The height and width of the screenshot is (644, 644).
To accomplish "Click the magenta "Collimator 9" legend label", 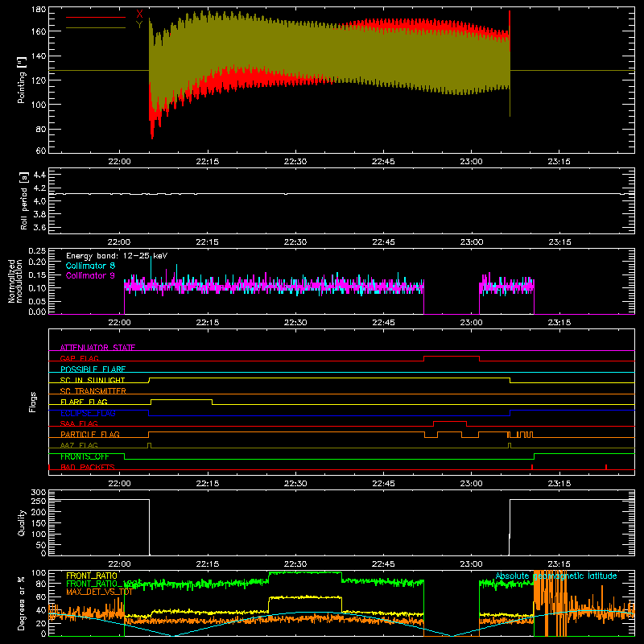I will coord(90,275).
